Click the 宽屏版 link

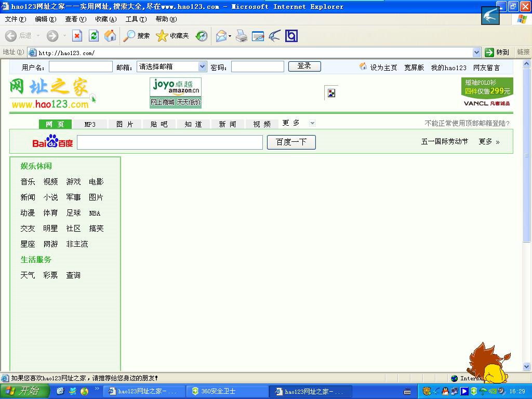tap(414, 68)
